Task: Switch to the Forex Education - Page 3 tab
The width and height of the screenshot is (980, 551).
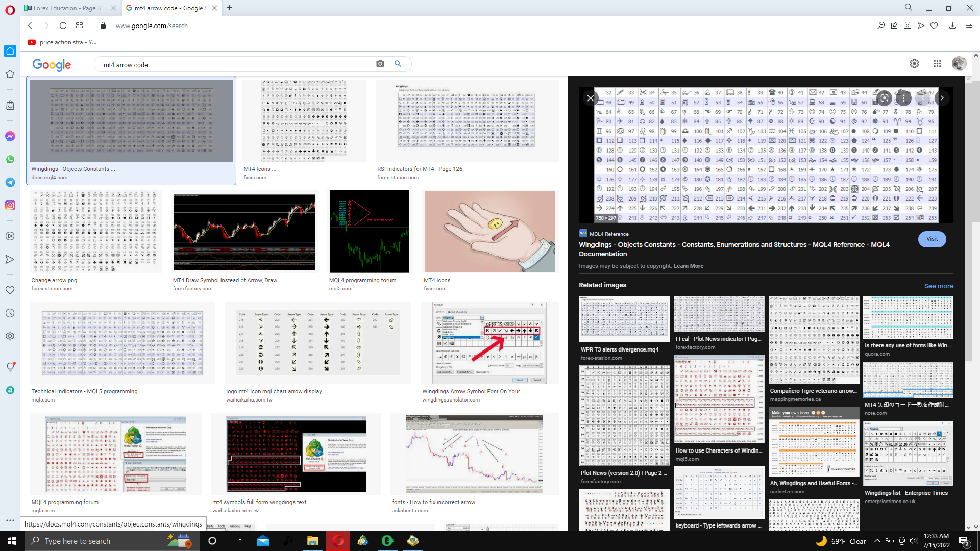Action: tap(66, 8)
